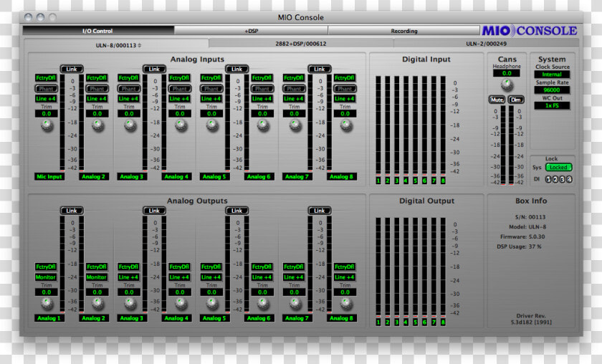The image size is (602, 364).
Task: Click the Analog 3 input trim knob
Action: pyautogui.click(x=130, y=125)
